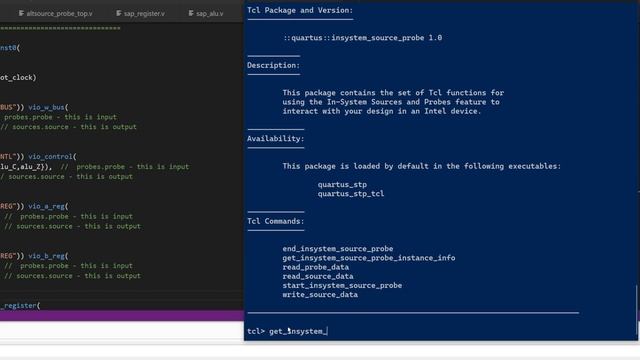
Task: Open the altsource_probe_top.v editor tab
Action: click(x=56, y=13)
